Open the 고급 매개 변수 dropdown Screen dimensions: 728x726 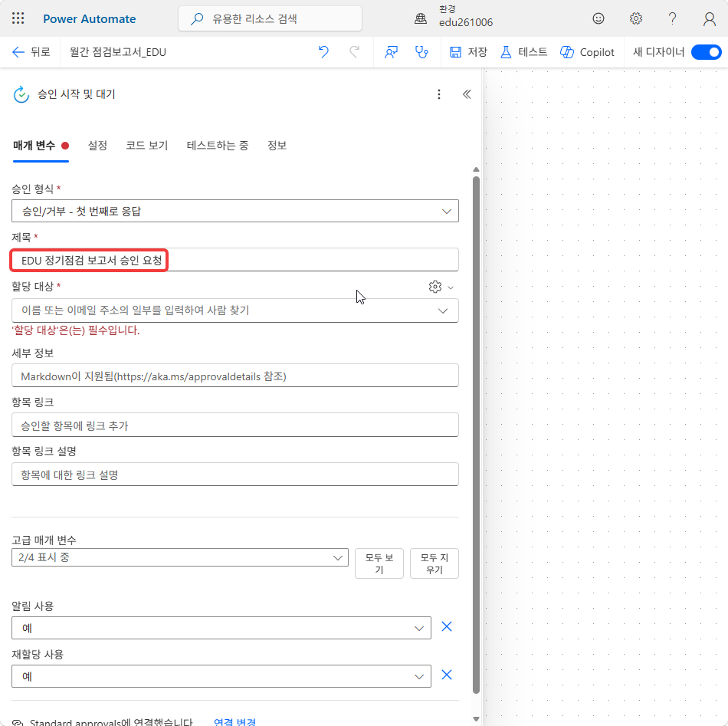pos(179,557)
